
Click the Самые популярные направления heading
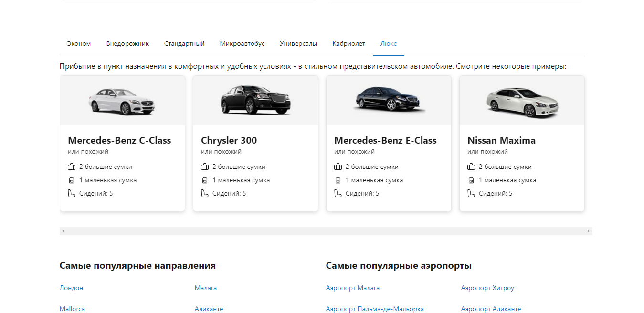coord(137,266)
